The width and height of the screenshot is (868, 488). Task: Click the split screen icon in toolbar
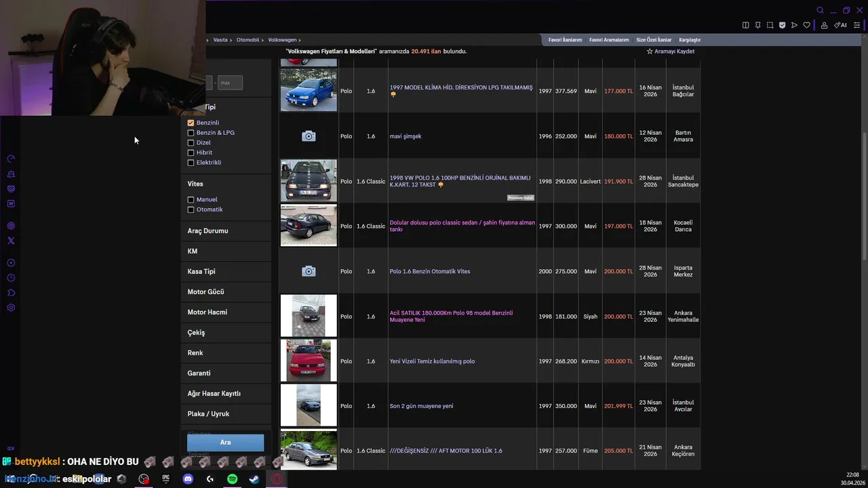tap(746, 25)
